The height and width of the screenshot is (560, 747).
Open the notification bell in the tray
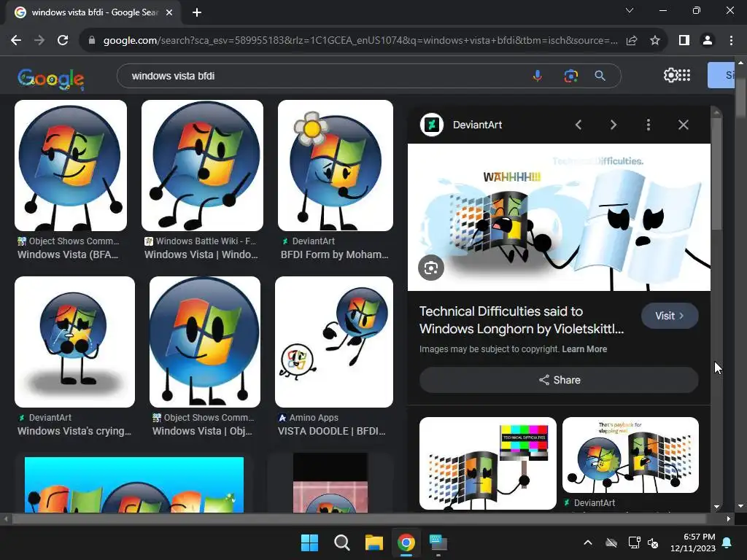727,542
